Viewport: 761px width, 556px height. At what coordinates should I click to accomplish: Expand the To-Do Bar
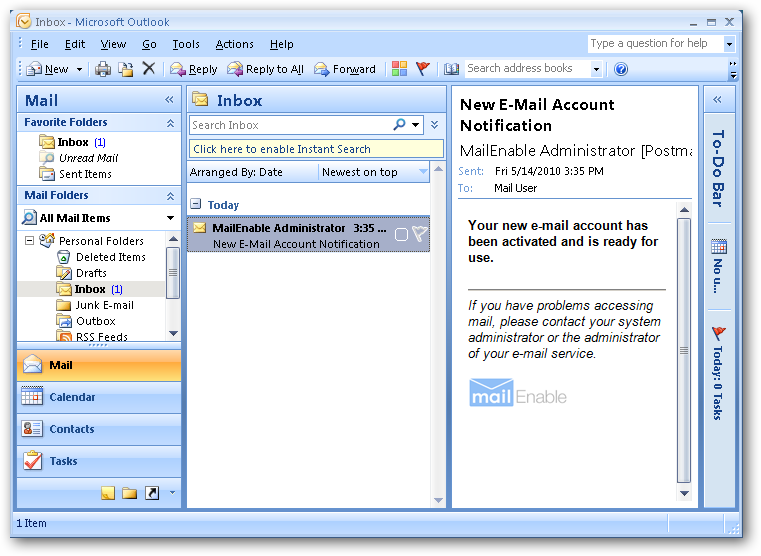coord(717,100)
